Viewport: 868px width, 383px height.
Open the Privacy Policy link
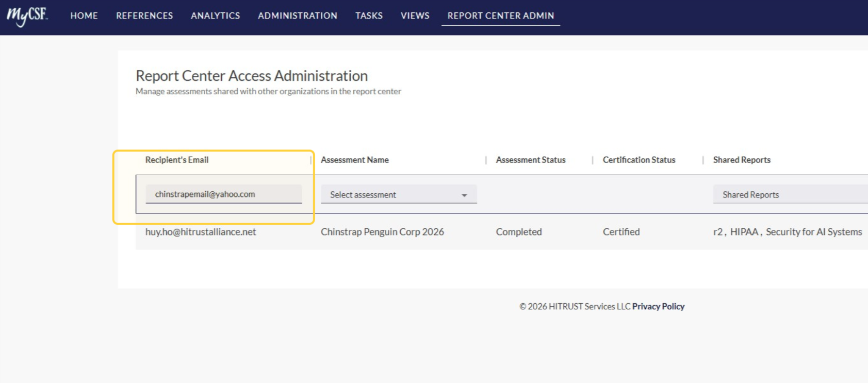click(x=658, y=306)
